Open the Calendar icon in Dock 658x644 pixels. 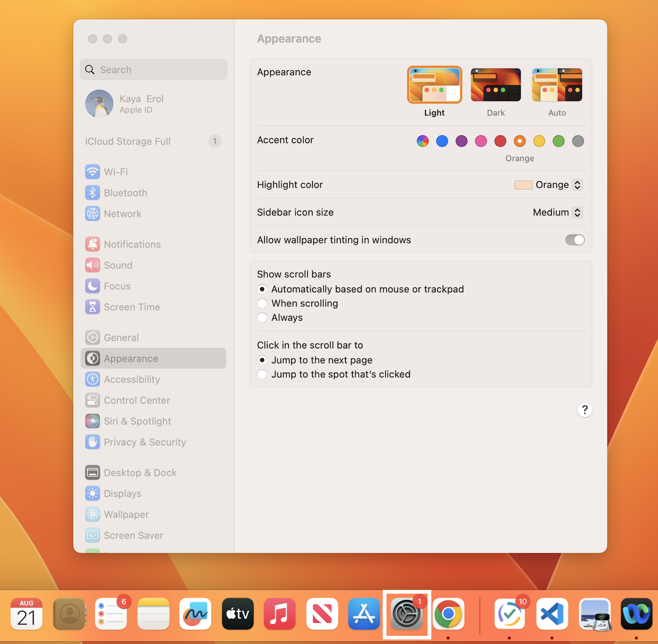pyautogui.click(x=27, y=614)
